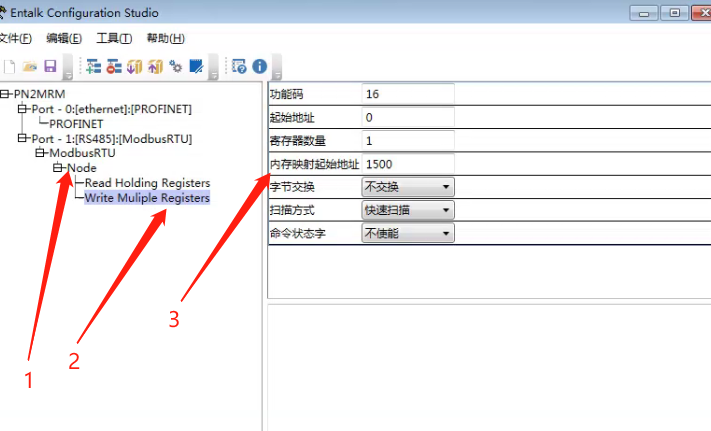
Task: Select the PROFINET child tree item
Action: (x=76, y=124)
